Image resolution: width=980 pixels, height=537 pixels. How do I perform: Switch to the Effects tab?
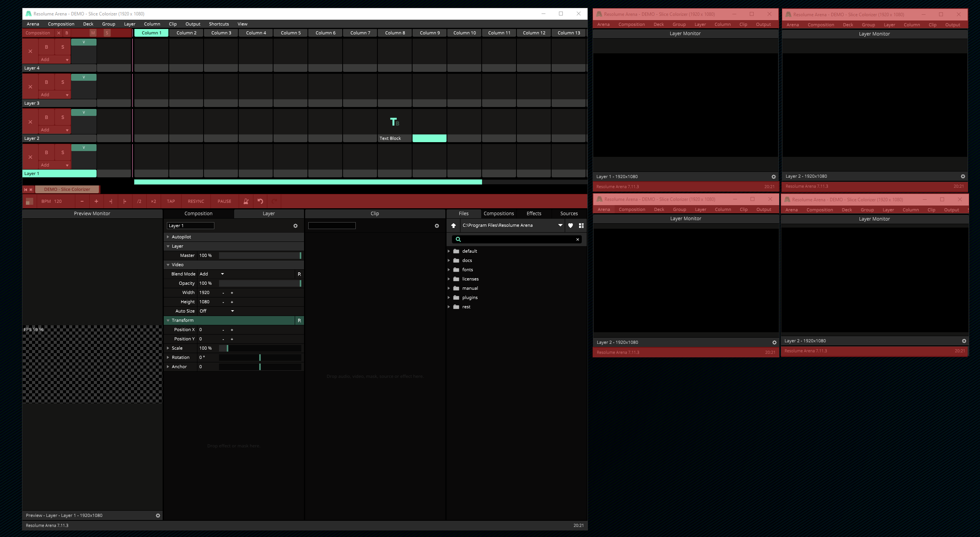click(534, 214)
